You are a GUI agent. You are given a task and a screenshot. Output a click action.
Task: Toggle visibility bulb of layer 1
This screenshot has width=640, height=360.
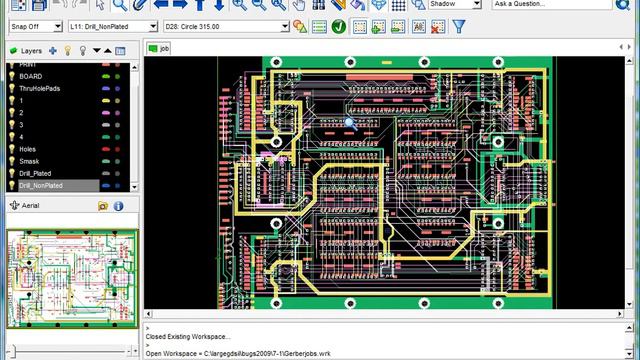(12, 100)
